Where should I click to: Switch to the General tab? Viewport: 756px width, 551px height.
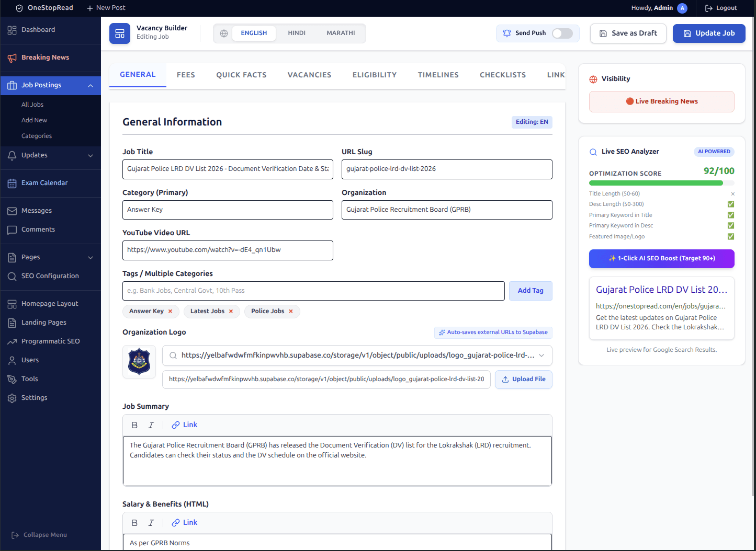(x=138, y=75)
